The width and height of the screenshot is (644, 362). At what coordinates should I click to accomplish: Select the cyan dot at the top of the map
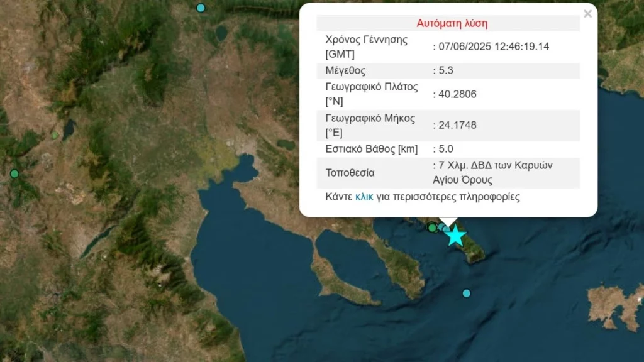point(201,8)
